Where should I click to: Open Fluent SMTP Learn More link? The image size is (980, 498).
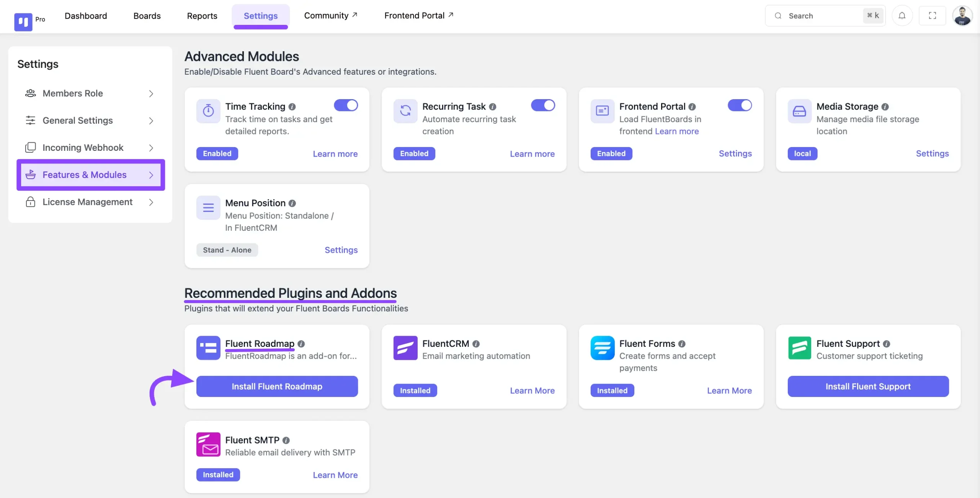pos(335,475)
